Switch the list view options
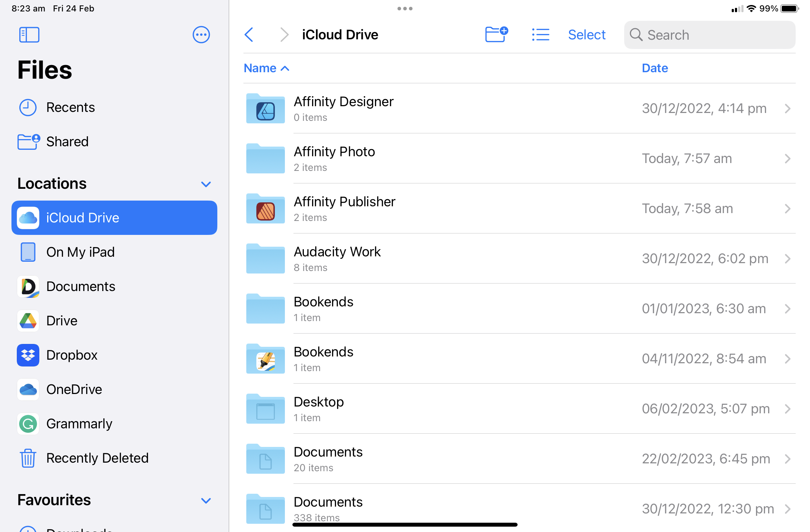 [x=540, y=35]
